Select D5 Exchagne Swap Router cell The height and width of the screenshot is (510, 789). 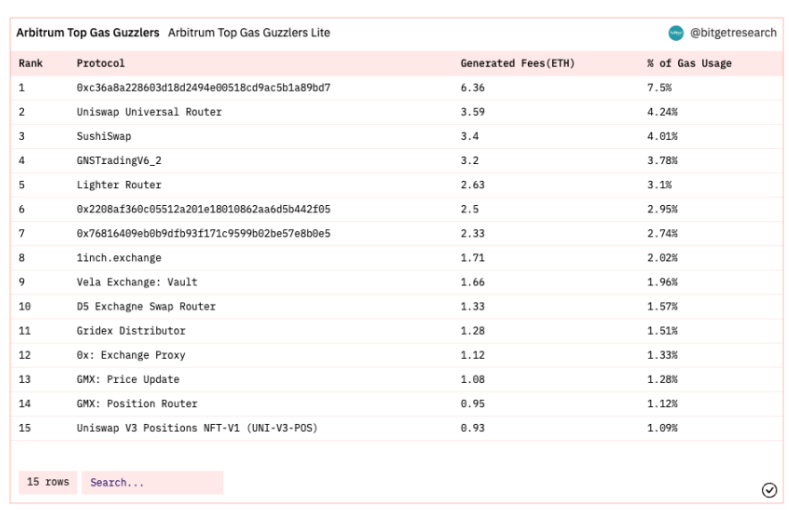(x=146, y=306)
